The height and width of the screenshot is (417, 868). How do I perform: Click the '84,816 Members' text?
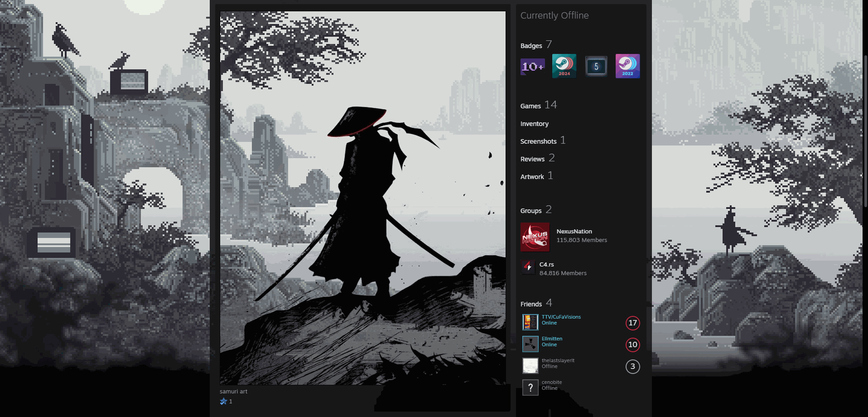[x=563, y=273]
